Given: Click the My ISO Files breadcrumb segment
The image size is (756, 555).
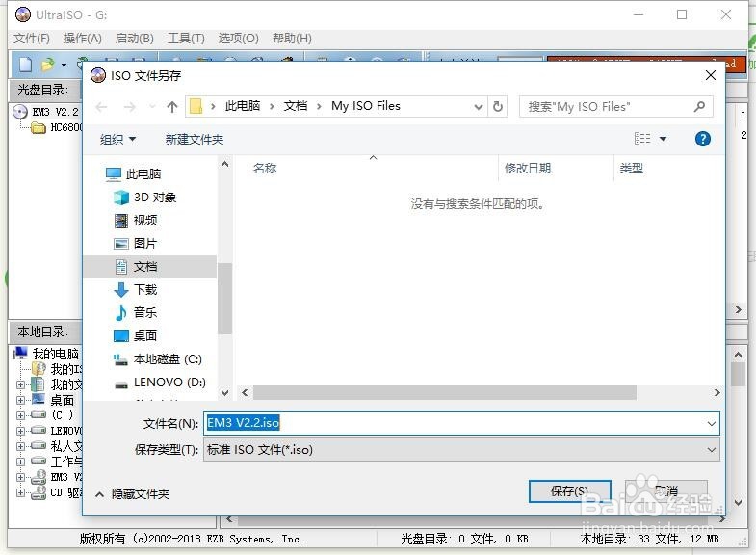Looking at the screenshot, I should 365,106.
